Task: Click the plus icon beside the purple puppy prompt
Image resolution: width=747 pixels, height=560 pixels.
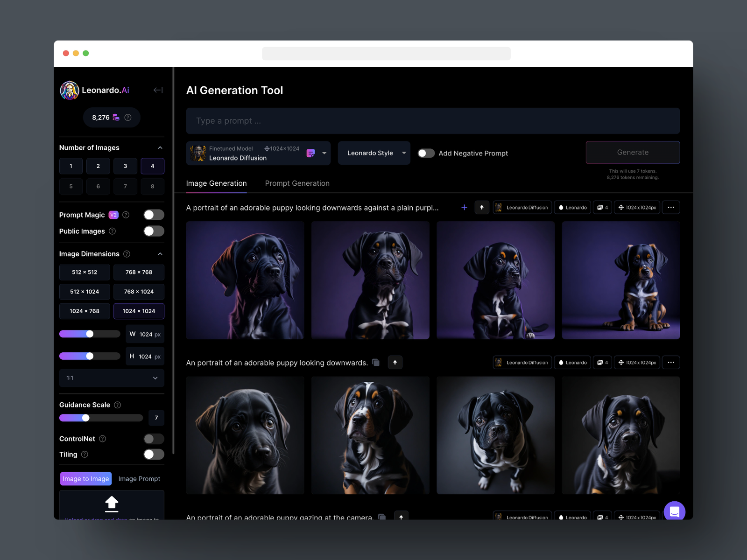Action: (464, 207)
